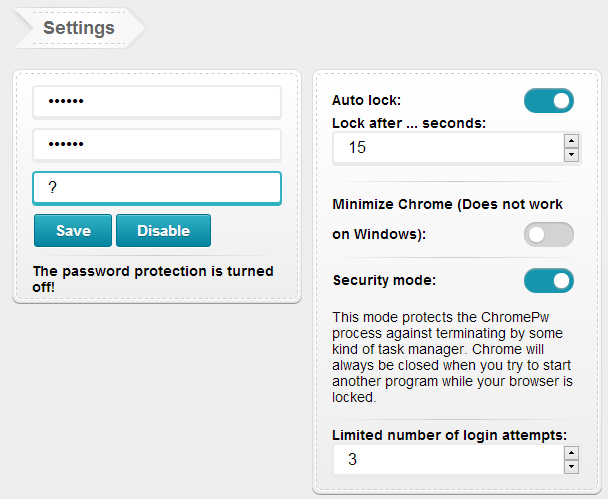Toggle the Security mode switch
Screen dimensions: 608x499
pyautogui.click(x=548, y=280)
